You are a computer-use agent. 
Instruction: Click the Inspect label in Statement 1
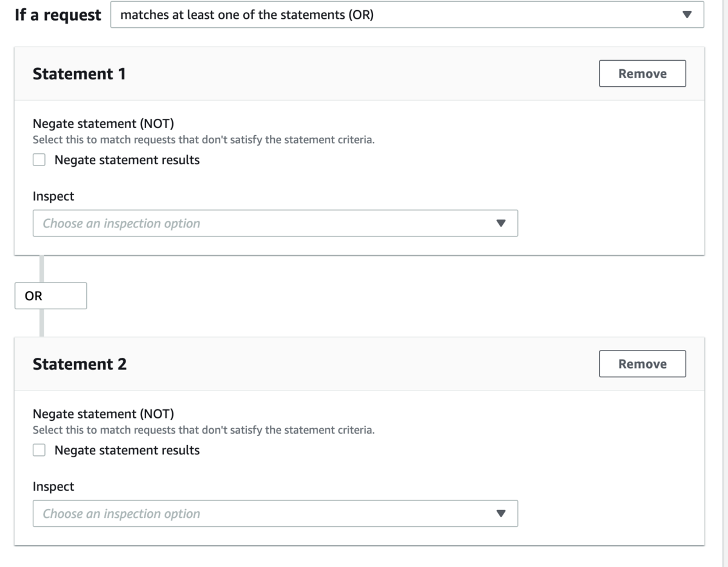[x=53, y=196]
